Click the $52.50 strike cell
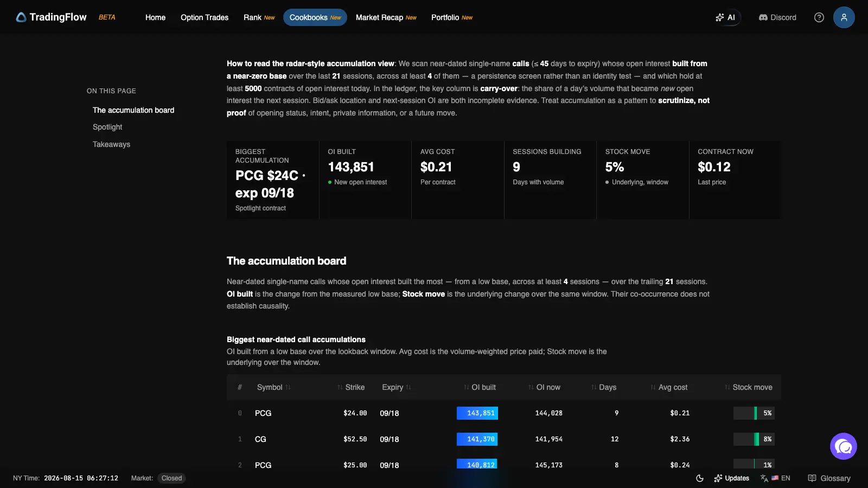This screenshot has height=488, width=868. tap(355, 439)
